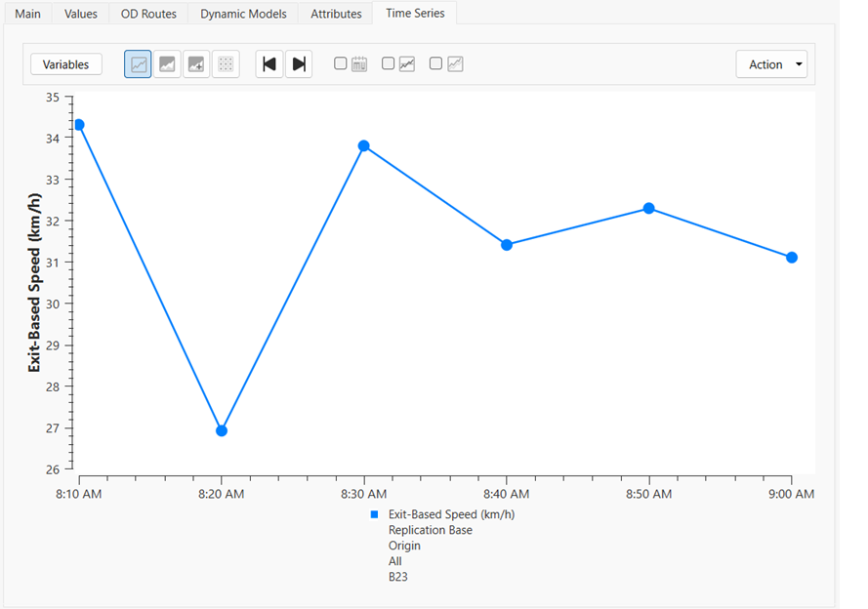868x609 pixels.
Task: Tick the checkbox beside the dark line-graph icon
Action: [x=388, y=63]
